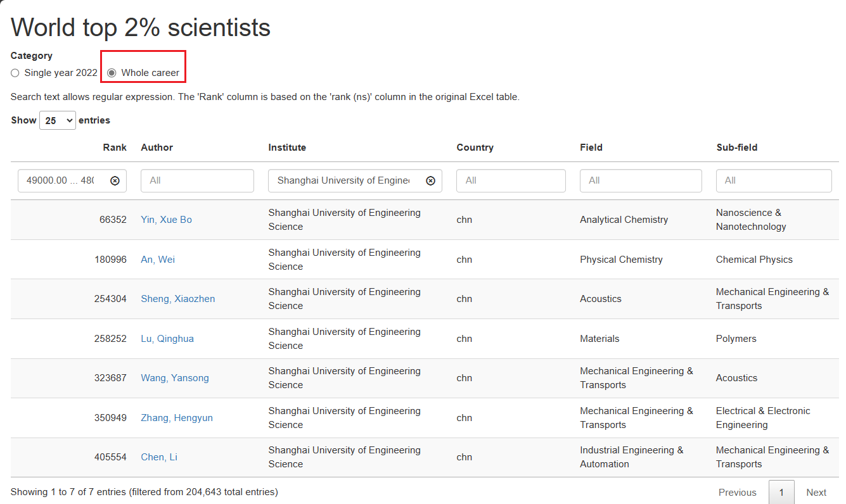This screenshot has height=504, width=846.
Task: Click the Industrial Engineering & Automation cell
Action: [x=632, y=457]
